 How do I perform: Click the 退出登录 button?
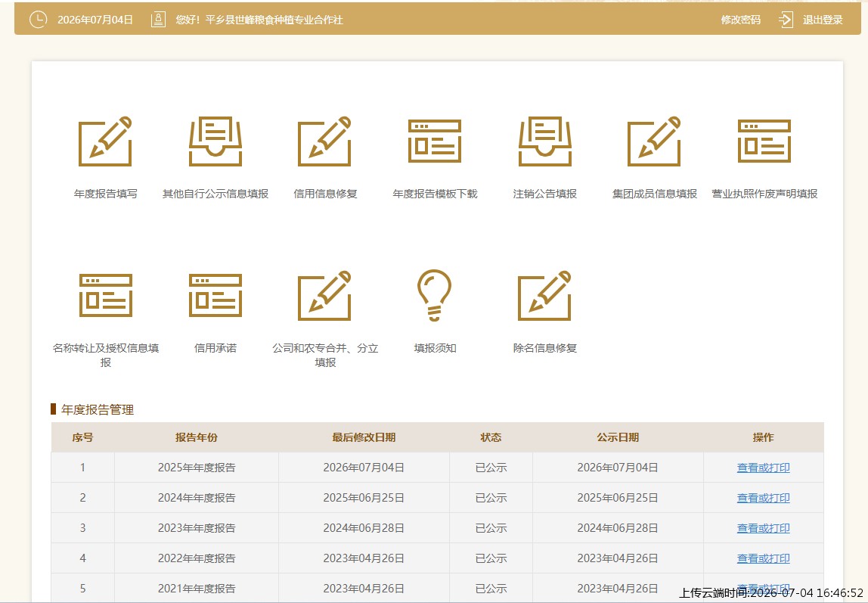click(x=823, y=20)
